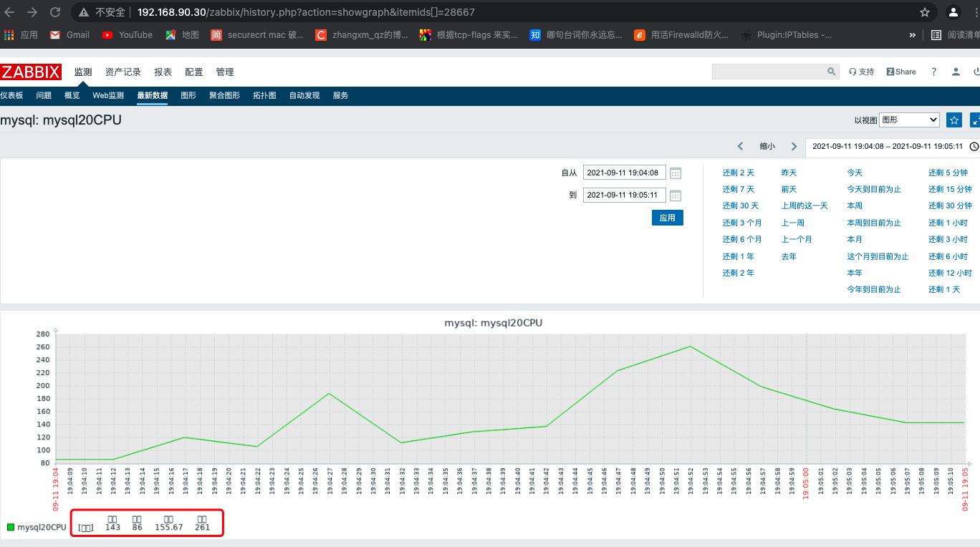Switch to the 最新数据 submenu tab
This screenshot has width=980, height=547.
click(153, 95)
